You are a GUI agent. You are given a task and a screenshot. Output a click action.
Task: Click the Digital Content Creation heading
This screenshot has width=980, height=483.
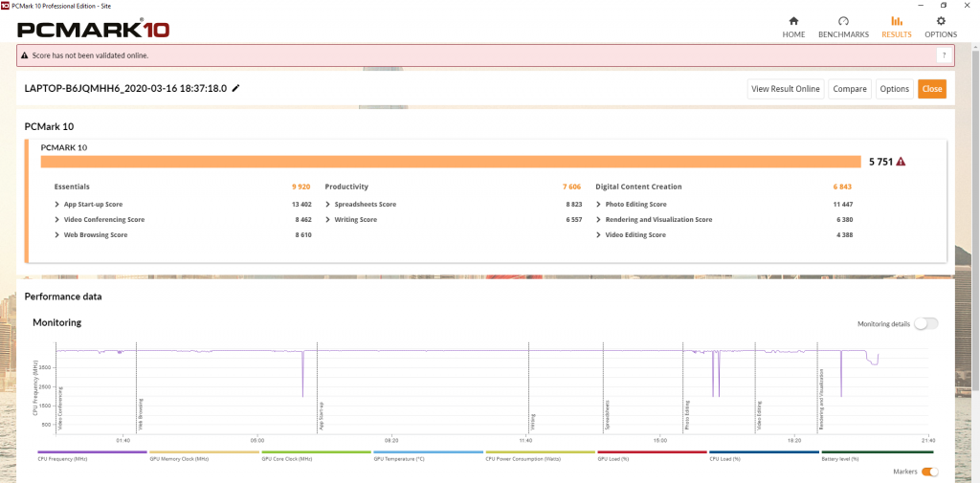638,187
